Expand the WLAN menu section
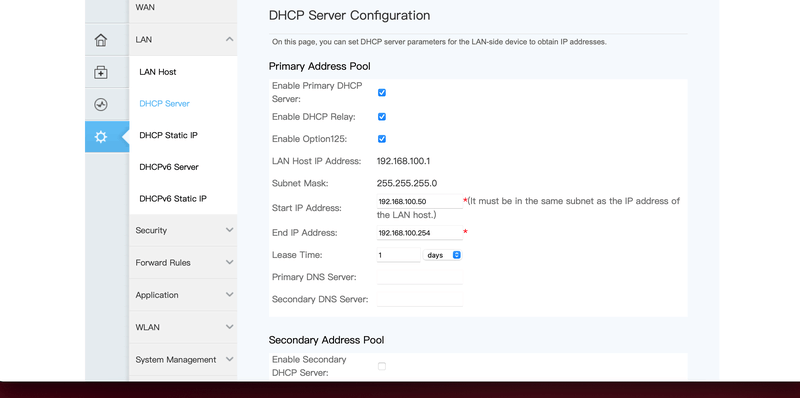Viewport: 800px width, 398px height. point(183,327)
